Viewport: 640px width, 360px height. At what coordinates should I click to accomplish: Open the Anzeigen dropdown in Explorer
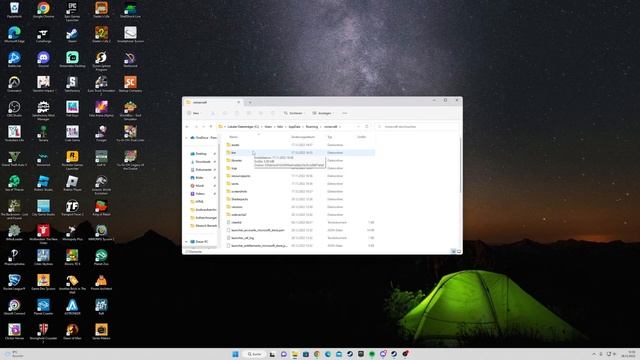pyautogui.click(x=323, y=113)
